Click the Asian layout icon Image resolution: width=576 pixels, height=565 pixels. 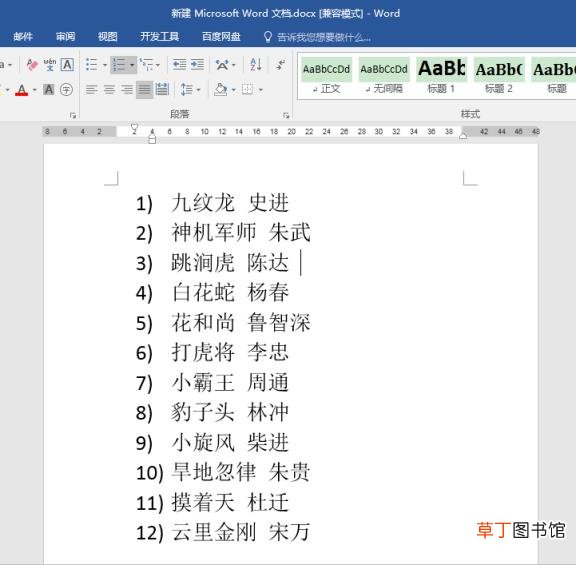222,65
